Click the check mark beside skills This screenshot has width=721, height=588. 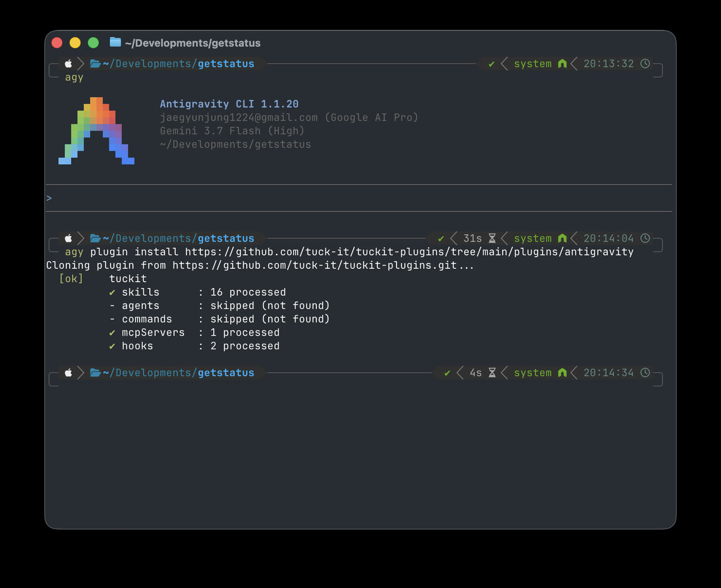pos(112,292)
